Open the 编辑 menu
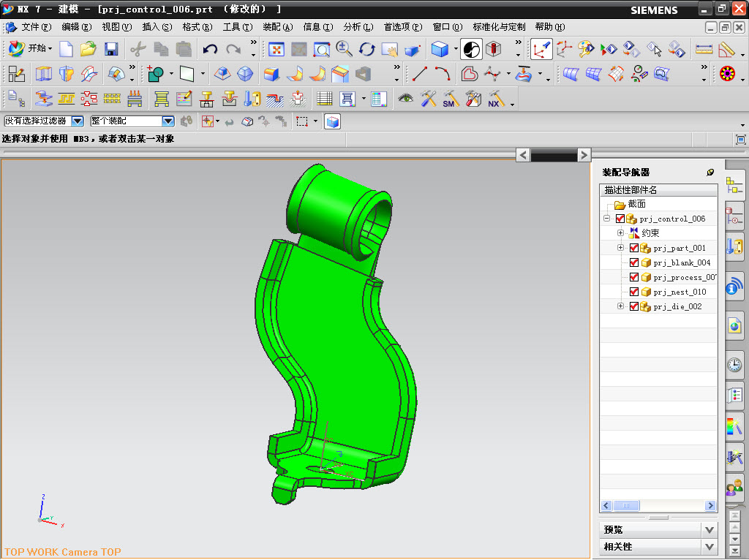This screenshot has height=560, width=749. tap(76, 27)
